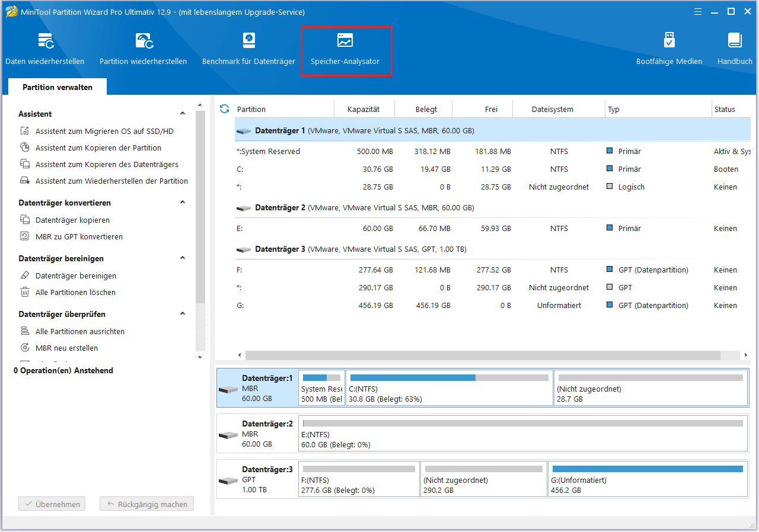Click the menu icon in title bar
This screenshot has width=759, height=532.
tap(699, 11)
